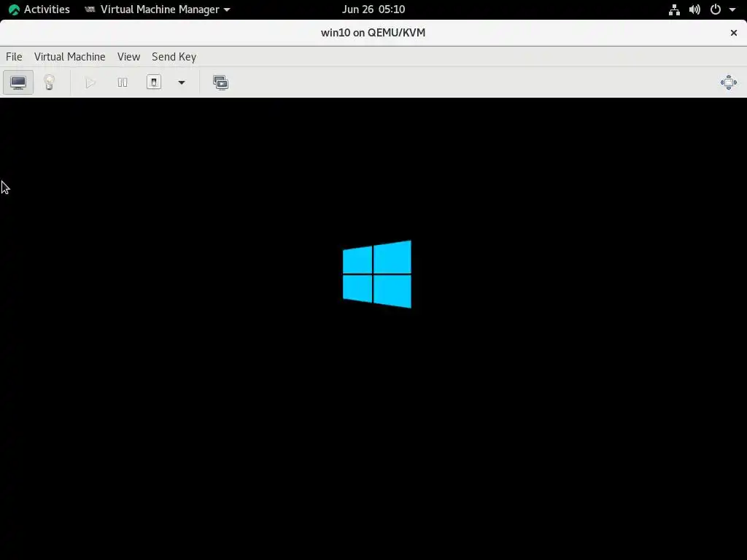The image size is (747, 560).
Task: Expand the system menu arrow
Action: click(732, 9)
